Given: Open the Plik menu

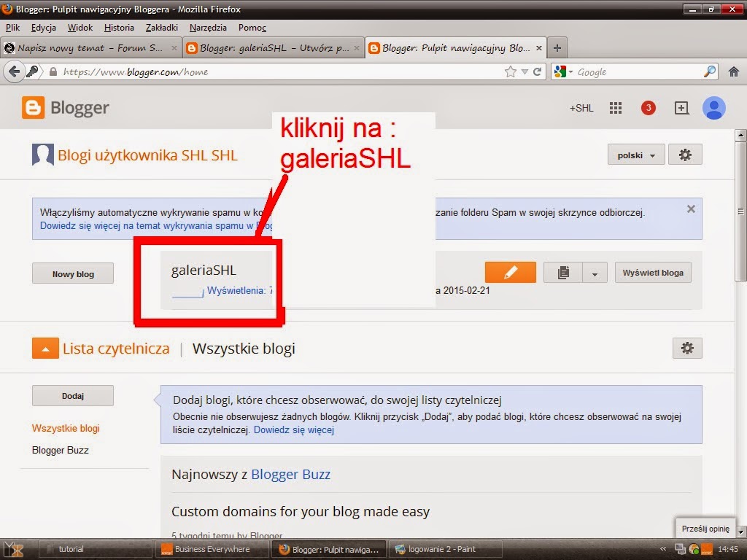Looking at the screenshot, I should point(13,28).
